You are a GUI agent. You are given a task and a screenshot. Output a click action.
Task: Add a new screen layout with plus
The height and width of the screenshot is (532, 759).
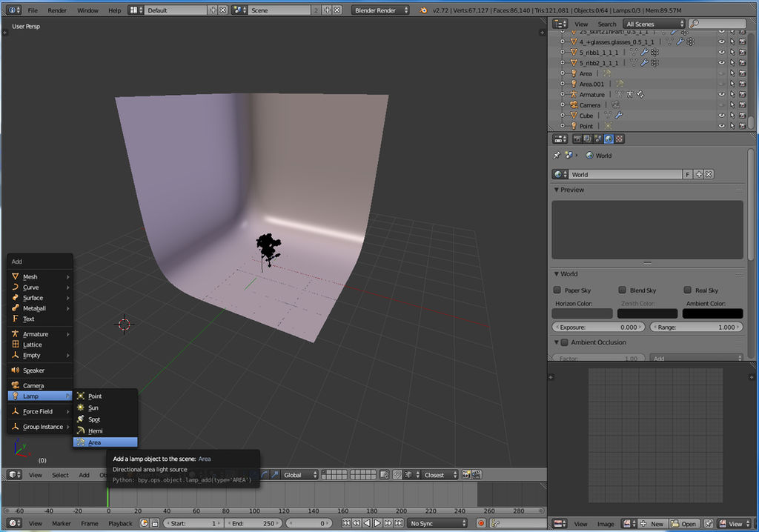tap(213, 10)
